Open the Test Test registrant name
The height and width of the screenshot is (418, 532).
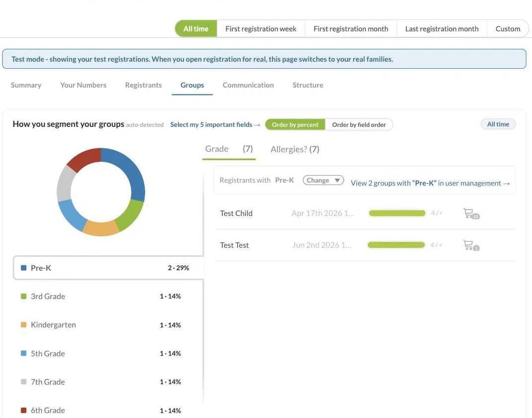pyautogui.click(x=234, y=245)
